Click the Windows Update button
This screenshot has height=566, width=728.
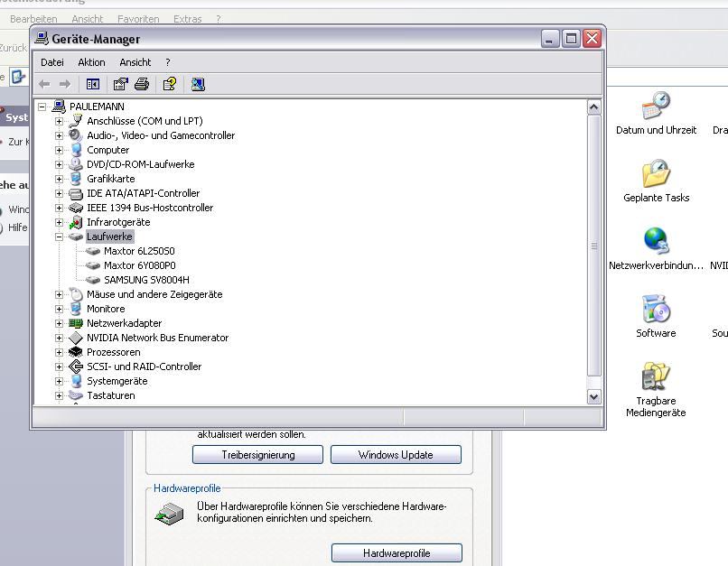pos(396,455)
